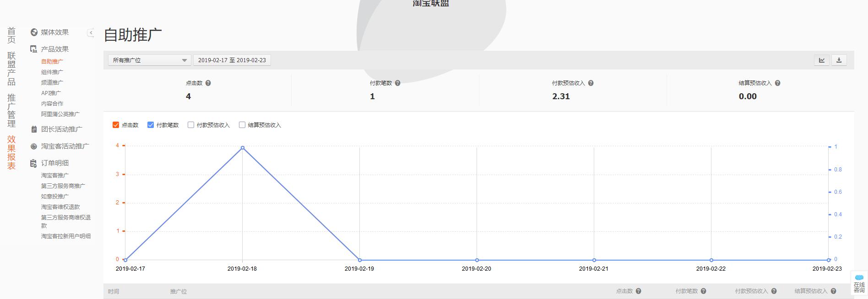
Task: Open 阿里蒲公英推广 report link
Action: click(x=60, y=114)
